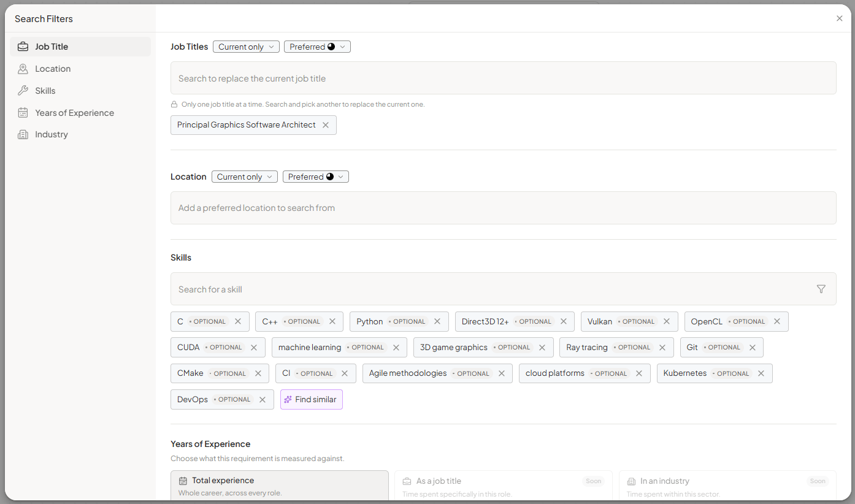Image resolution: width=855 pixels, height=504 pixels.
Task: Remove the CMake skill chip
Action: tap(258, 373)
